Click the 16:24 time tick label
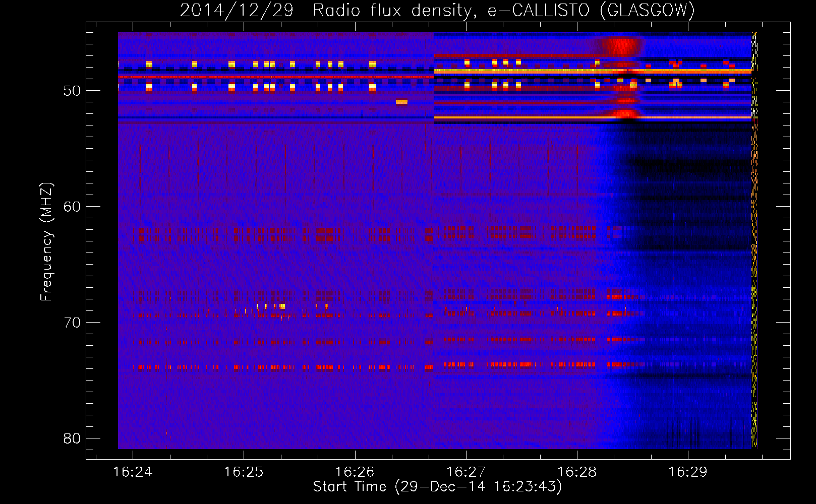 click(133, 472)
